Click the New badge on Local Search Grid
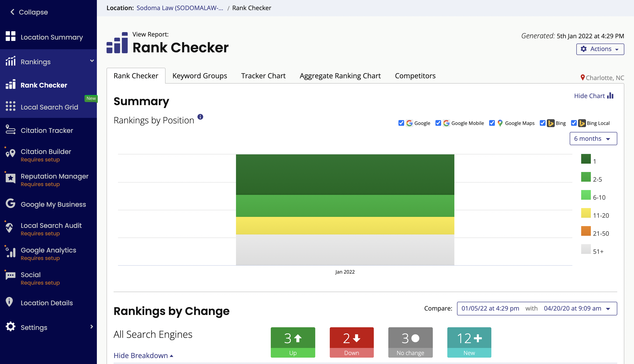The image size is (634, 364). [91, 98]
